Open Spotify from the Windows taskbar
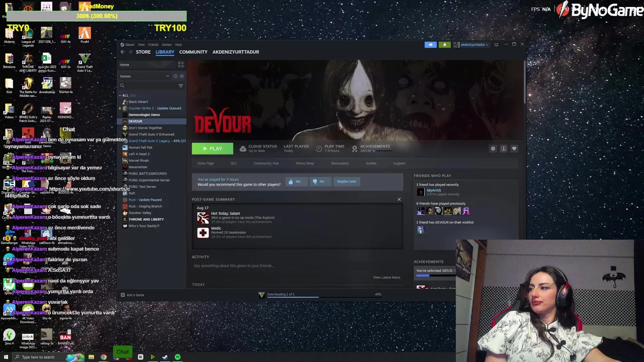Image resolution: width=644 pixels, height=362 pixels. coord(178,357)
